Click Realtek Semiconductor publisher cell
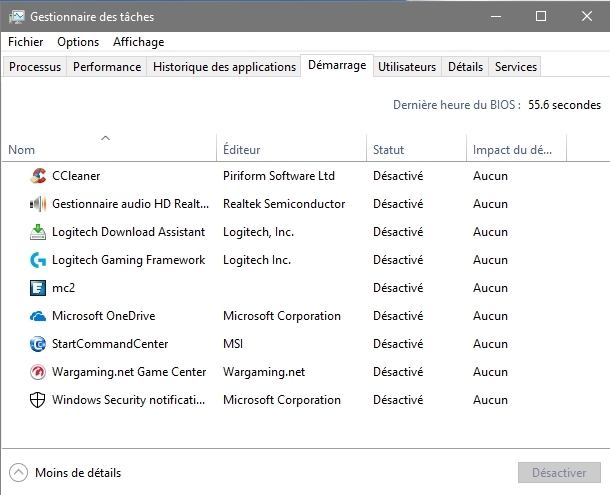Image resolution: width=610 pixels, height=495 pixels. coord(284,204)
